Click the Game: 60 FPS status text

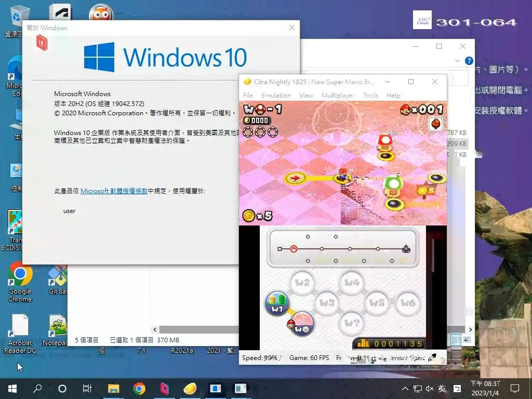click(309, 357)
